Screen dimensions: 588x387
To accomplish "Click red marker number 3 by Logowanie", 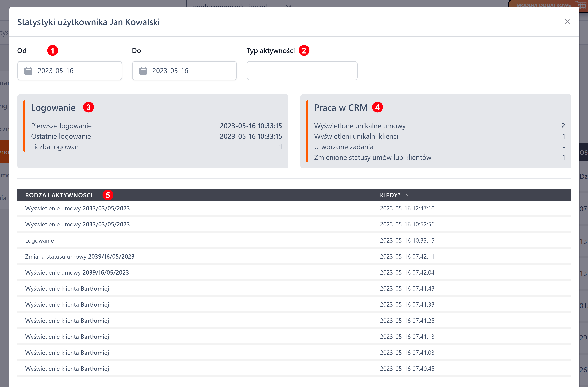I will [x=88, y=108].
